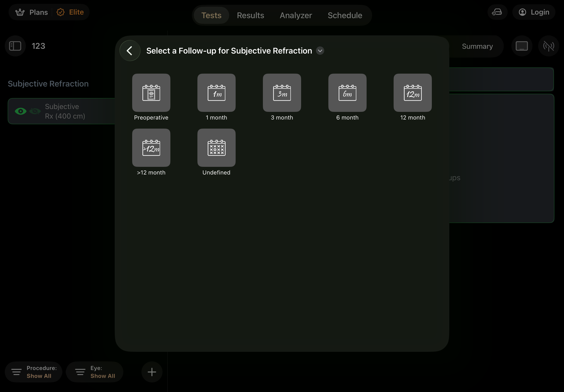Open the Analyzer tab
Image resolution: width=564 pixels, height=392 pixels.
296,15
